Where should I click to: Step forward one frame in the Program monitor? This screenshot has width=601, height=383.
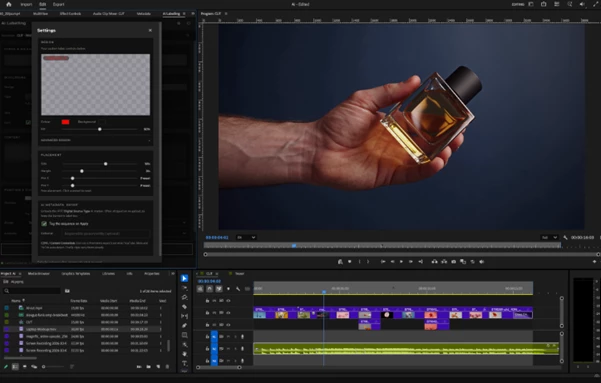pyautogui.click(x=411, y=261)
